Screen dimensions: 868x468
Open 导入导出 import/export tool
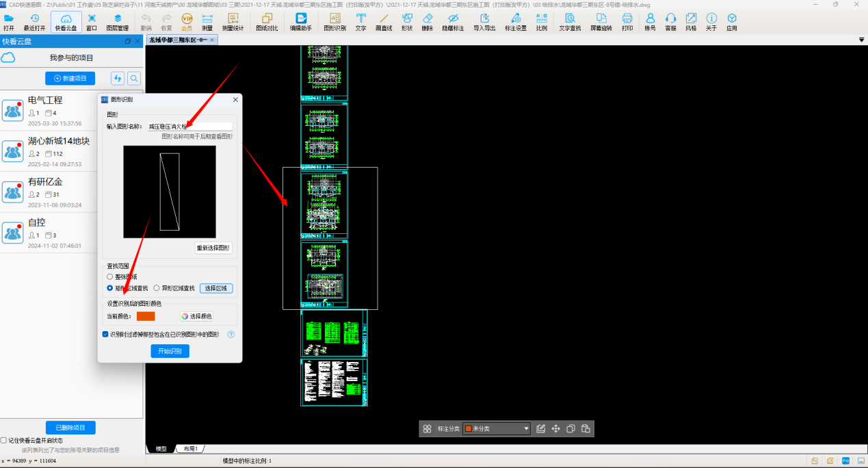click(x=485, y=22)
